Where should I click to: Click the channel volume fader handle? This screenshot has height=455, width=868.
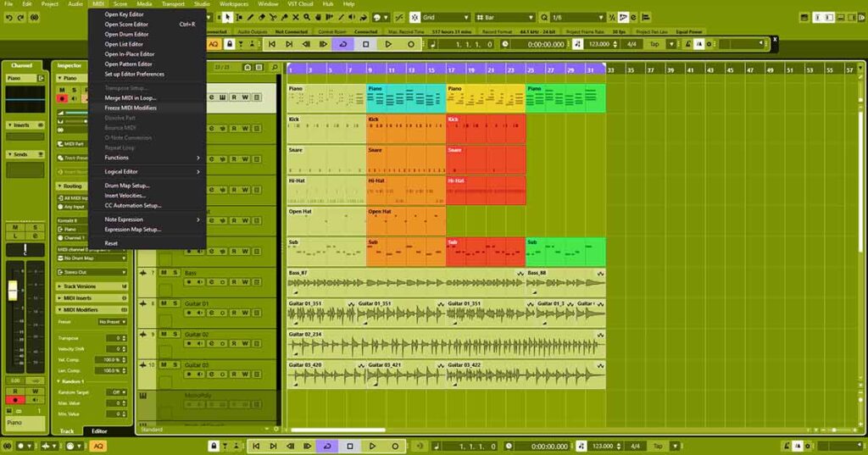(13, 290)
